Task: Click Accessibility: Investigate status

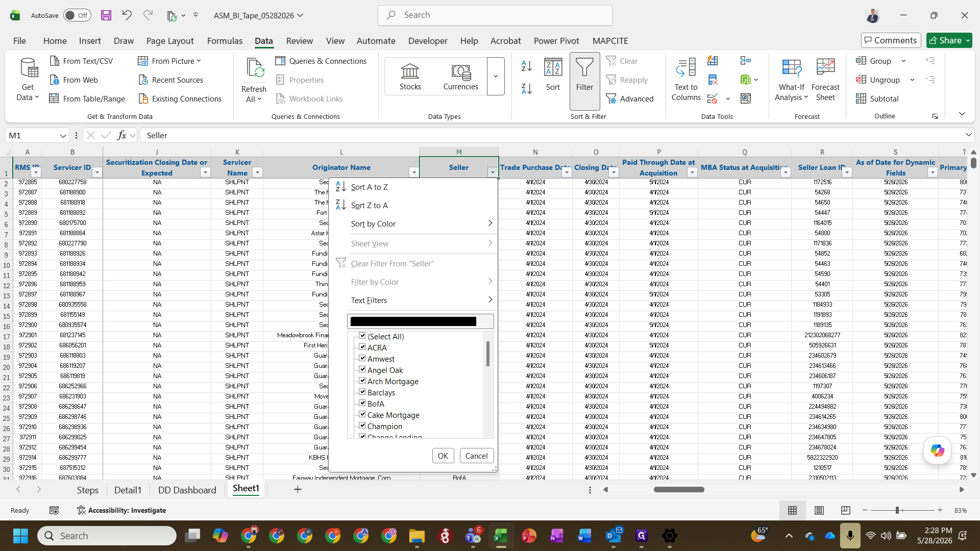Action: coord(121,510)
